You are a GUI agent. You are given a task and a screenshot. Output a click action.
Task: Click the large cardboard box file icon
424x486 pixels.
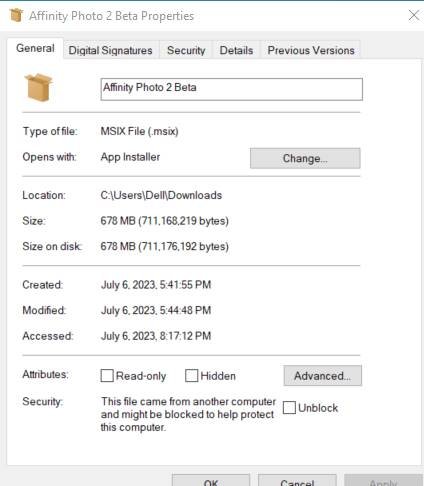(39, 87)
